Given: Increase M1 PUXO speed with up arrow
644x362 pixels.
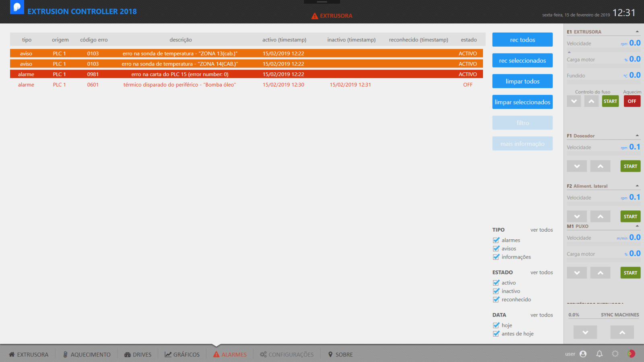Looking at the screenshot, I should [x=600, y=273].
